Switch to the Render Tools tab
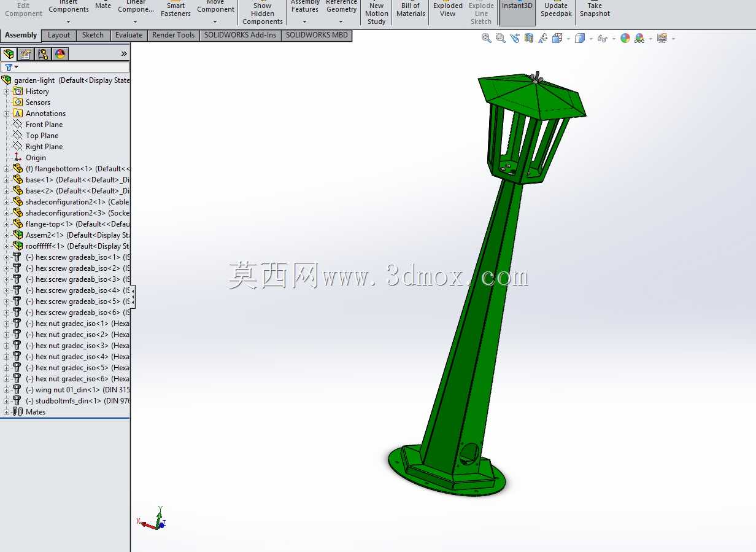The height and width of the screenshot is (552, 756). (173, 35)
